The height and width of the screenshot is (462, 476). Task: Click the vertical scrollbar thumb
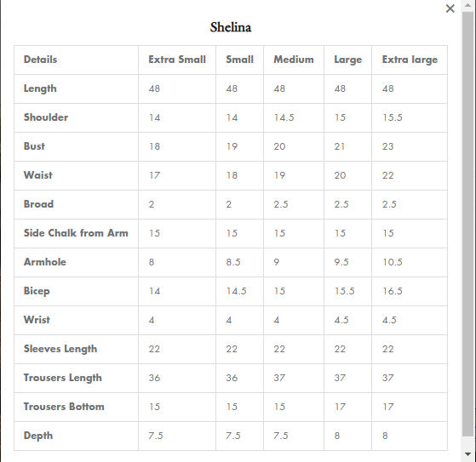click(x=468, y=225)
